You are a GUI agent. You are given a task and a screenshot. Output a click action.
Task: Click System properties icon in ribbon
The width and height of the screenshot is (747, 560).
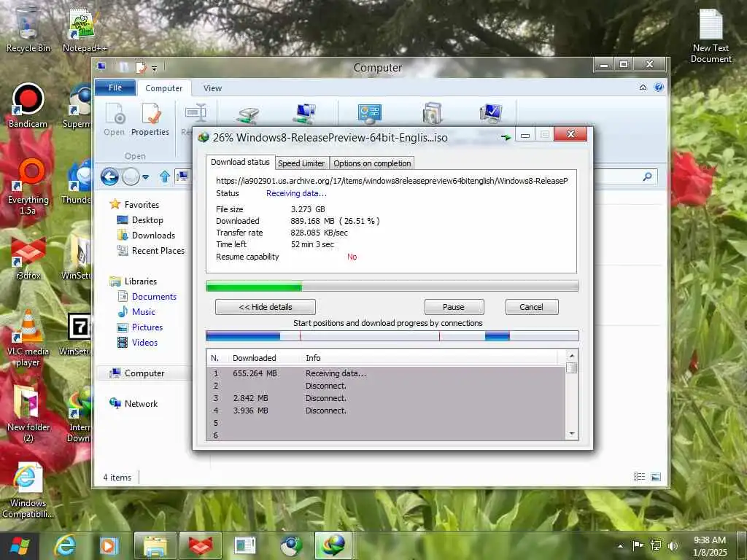click(491, 113)
